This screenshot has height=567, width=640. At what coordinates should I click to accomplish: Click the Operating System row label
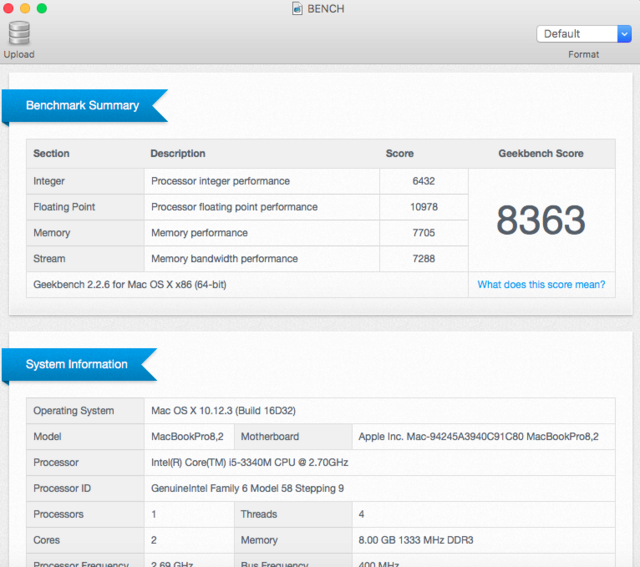tap(73, 411)
